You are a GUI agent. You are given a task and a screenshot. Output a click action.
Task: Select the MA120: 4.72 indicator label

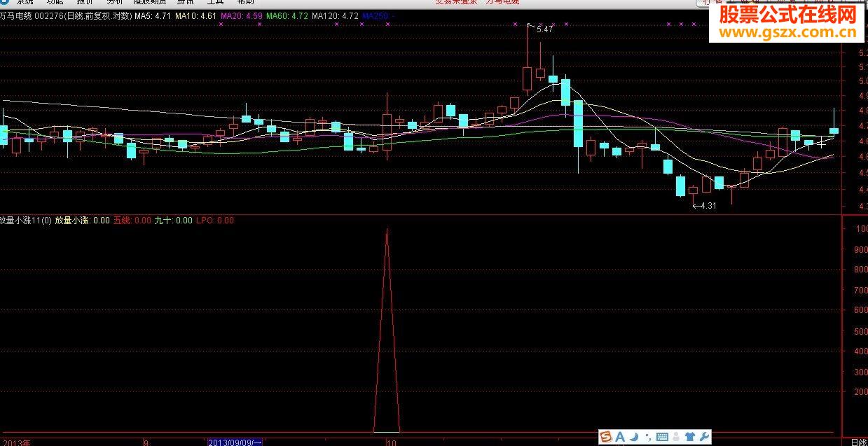[335, 15]
